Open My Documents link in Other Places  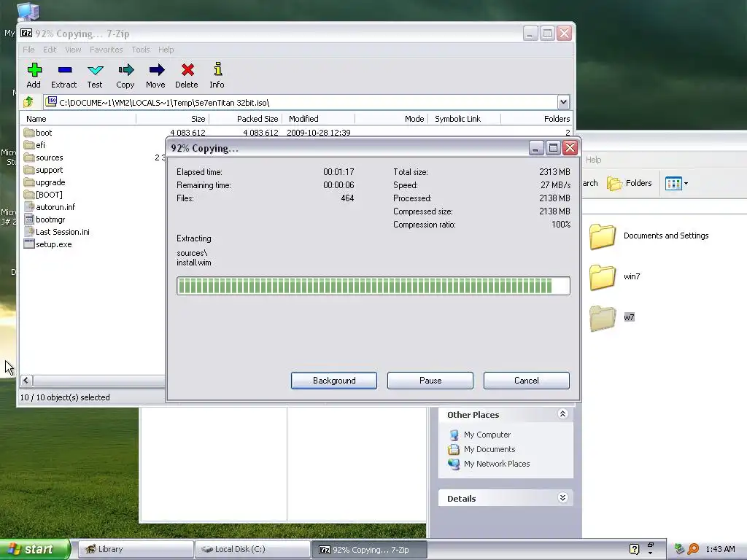coord(482,449)
